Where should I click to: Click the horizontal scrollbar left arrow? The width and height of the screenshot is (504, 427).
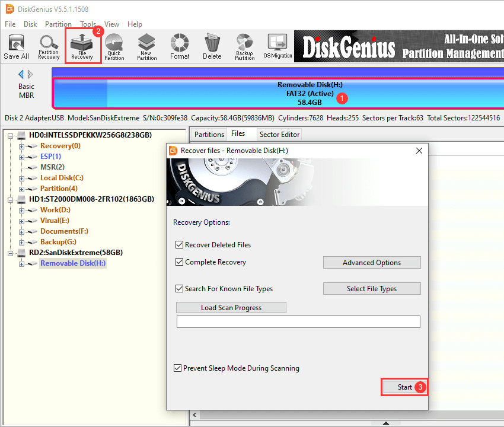194,415
